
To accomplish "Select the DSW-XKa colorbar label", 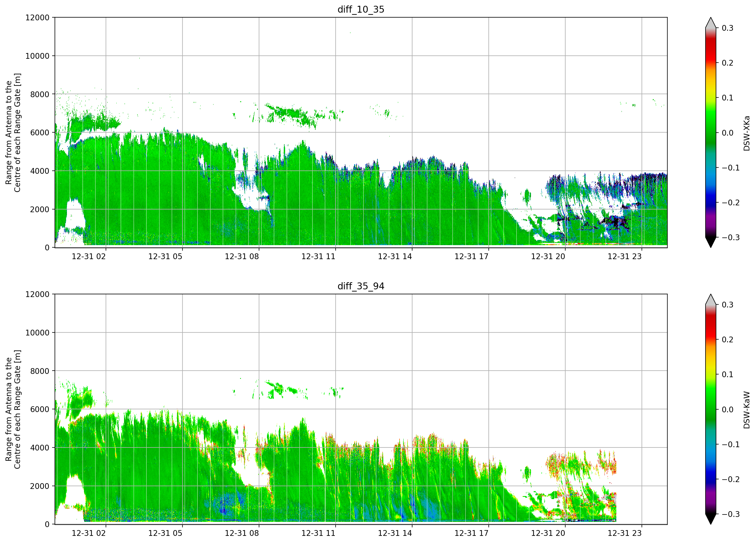I will tap(746, 133).
